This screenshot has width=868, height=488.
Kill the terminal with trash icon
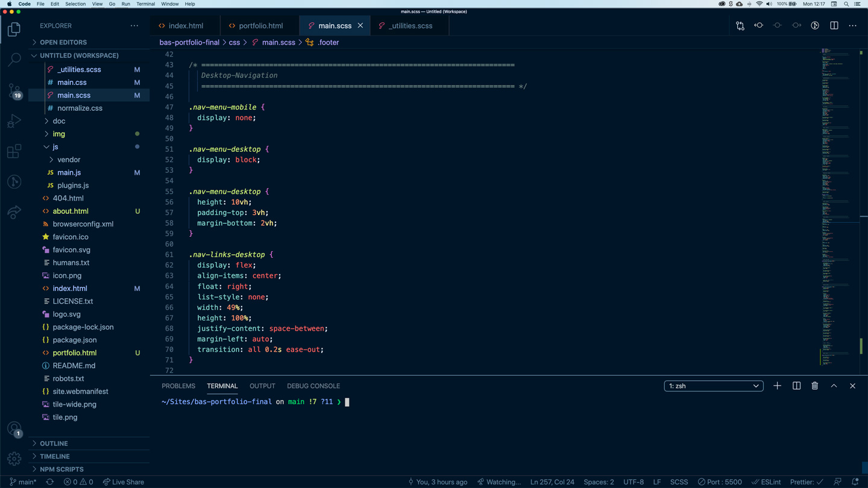(814, 386)
